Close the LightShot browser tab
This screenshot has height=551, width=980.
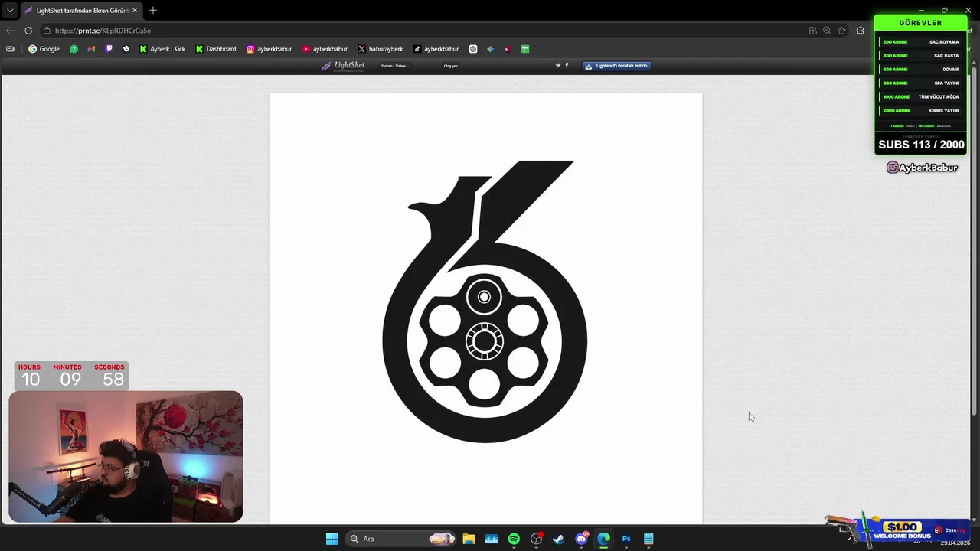click(x=135, y=11)
